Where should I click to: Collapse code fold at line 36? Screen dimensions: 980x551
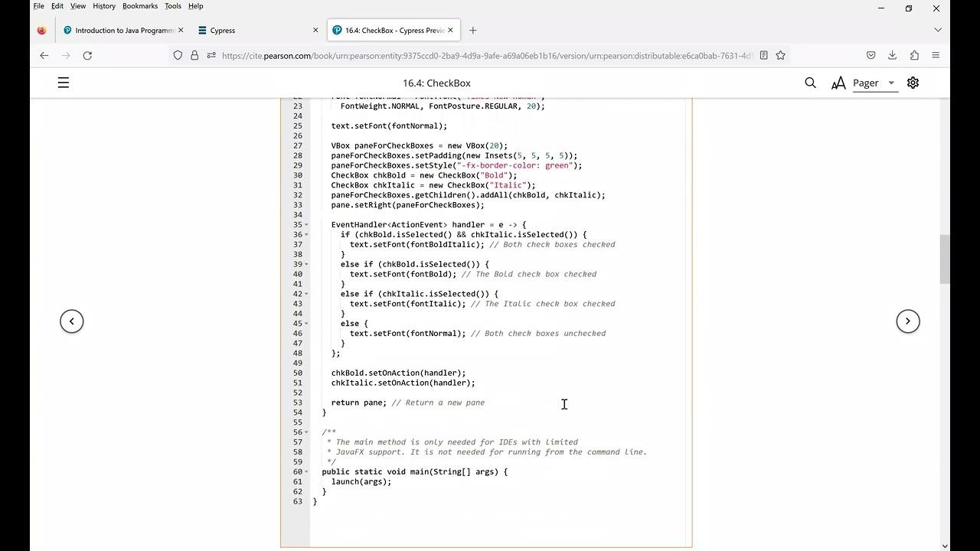click(x=306, y=235)
